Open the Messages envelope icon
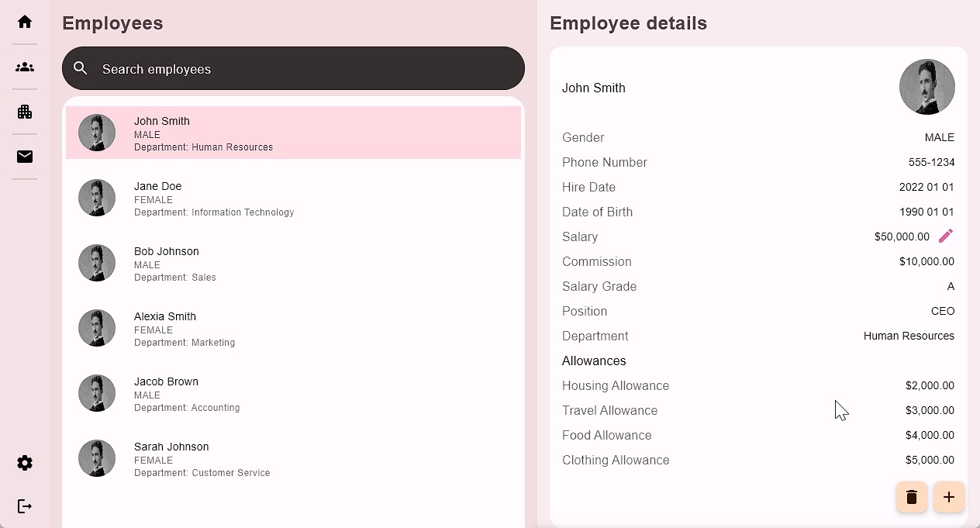The height and width of the screenshot is (528, 980). point(25,157)
